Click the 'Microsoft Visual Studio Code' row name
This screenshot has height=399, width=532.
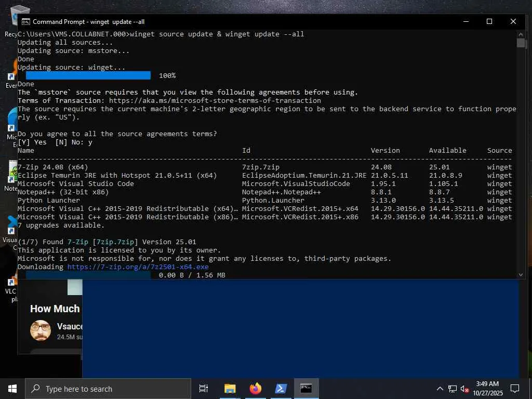click(x=76, y=183)
